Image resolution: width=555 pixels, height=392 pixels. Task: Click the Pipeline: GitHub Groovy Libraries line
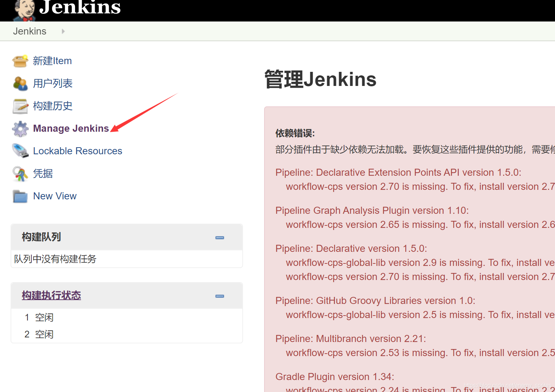375,301
